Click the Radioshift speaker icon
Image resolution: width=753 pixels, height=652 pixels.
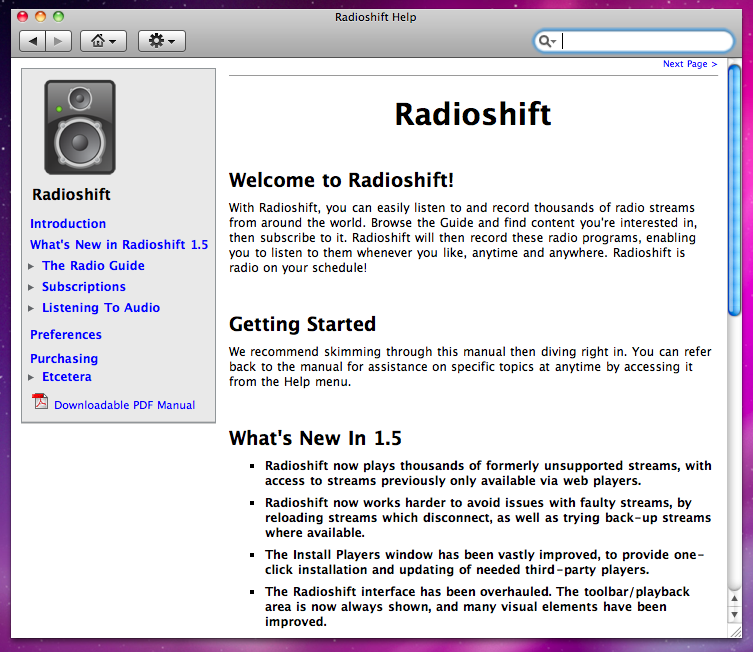click(x=80, y=127)
